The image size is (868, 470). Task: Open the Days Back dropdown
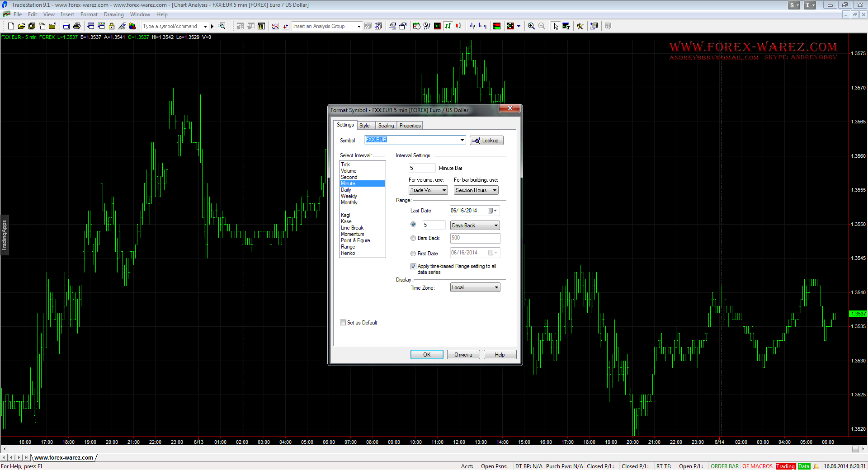[475, 226]
